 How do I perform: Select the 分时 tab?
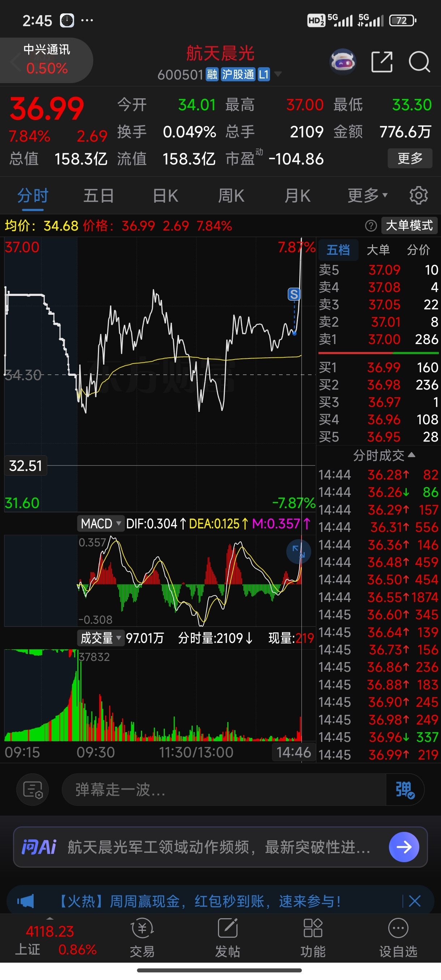point(33,196)
